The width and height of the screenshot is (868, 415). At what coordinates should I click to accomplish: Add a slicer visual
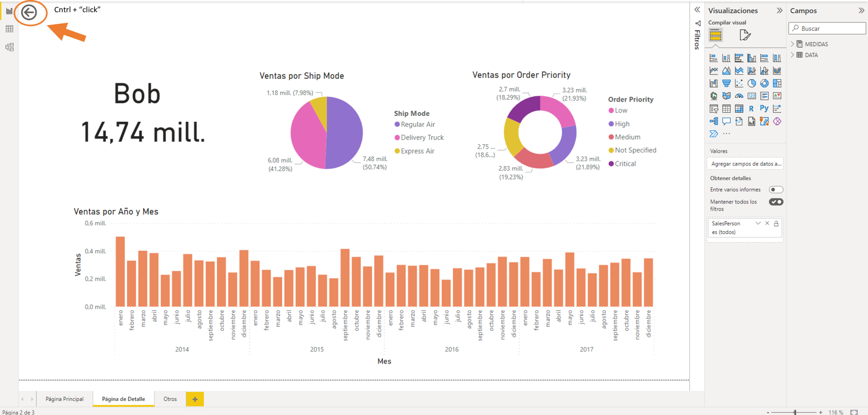(714, 109)
